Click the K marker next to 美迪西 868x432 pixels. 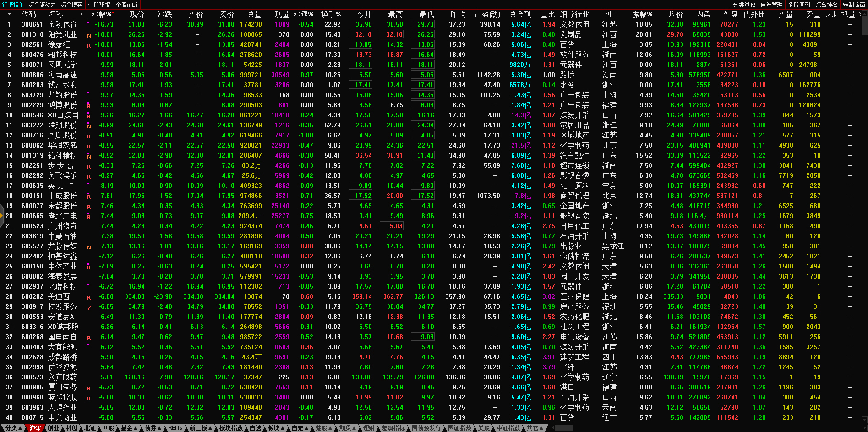point(89,297)
